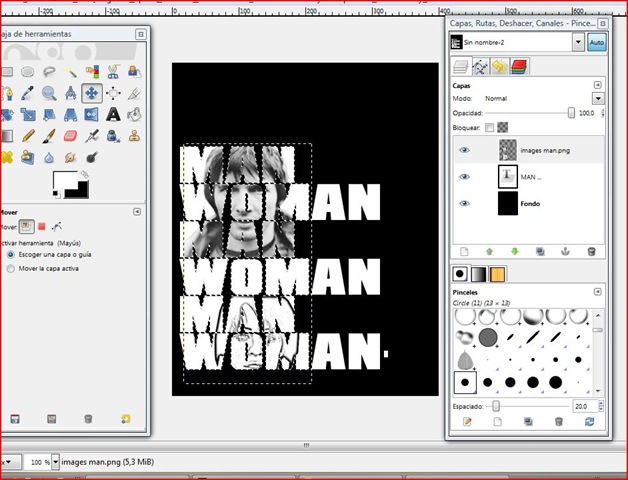The image size is (628, 480).
Task: Pick the Zoom magnifier tool
Action: (x=48, y=93)
